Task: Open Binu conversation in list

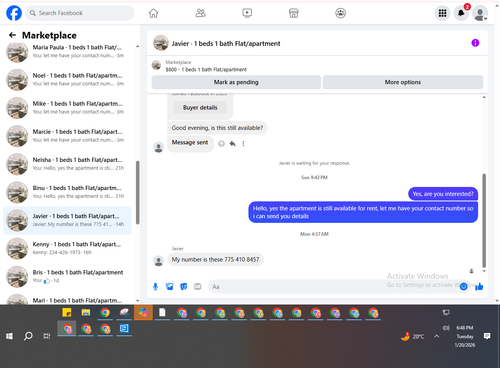Action: (x=67, y=192)
